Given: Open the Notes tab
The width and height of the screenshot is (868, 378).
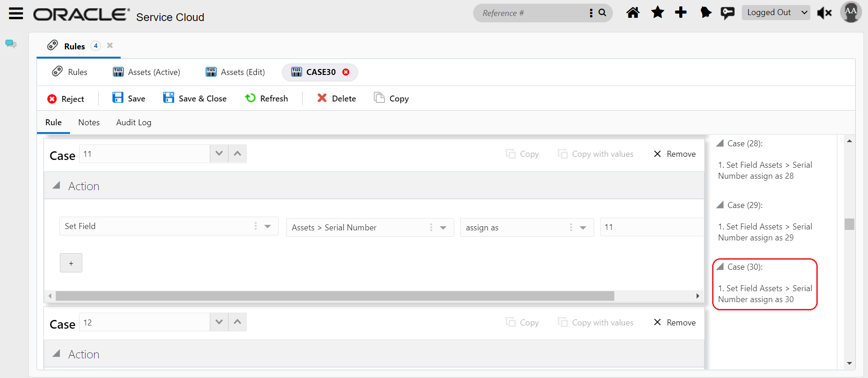Looking at the screenshot, I should coord(89,122).
